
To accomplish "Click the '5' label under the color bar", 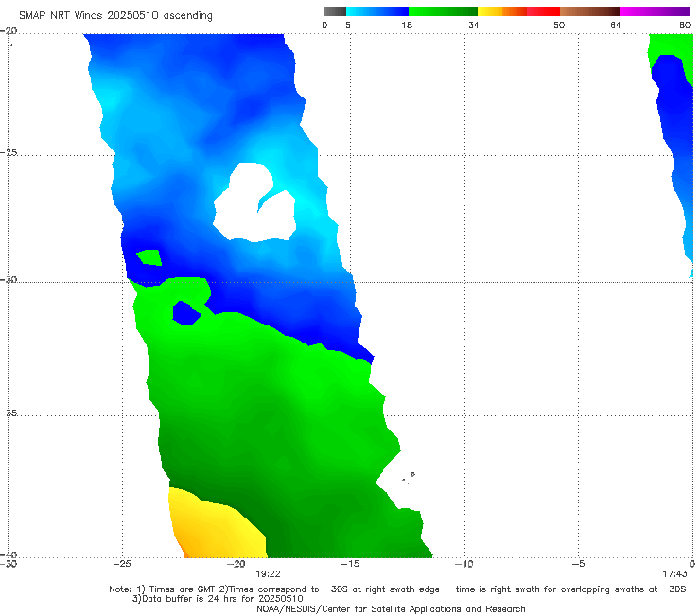I will [348, 26].
